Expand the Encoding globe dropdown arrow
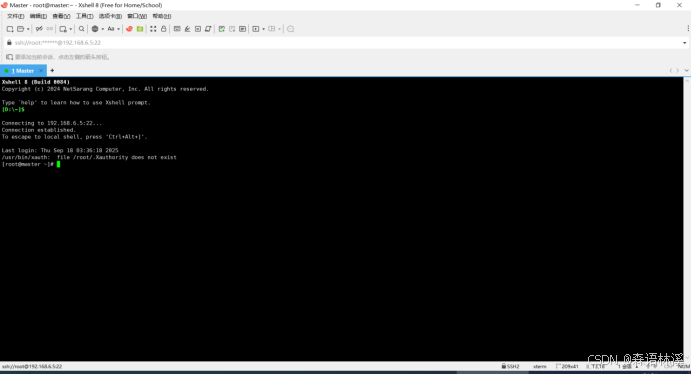Viewport: 692px width, 374px height. (102, 29)
